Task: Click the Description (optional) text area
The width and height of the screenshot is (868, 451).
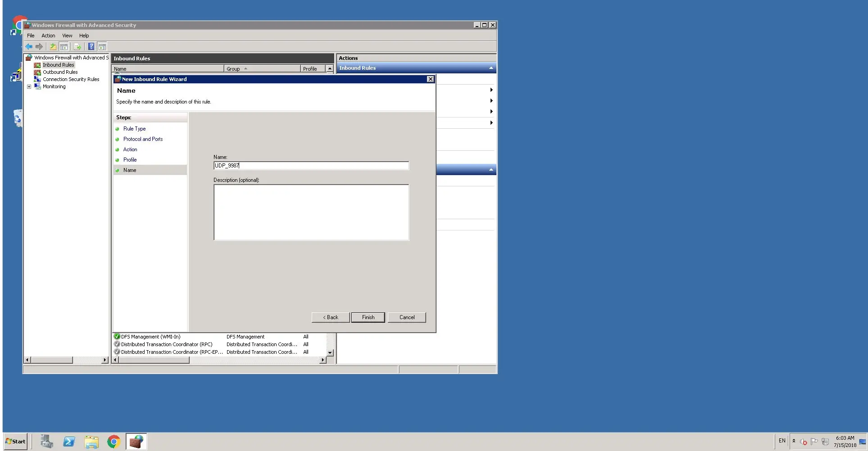Action: [311, 212]
